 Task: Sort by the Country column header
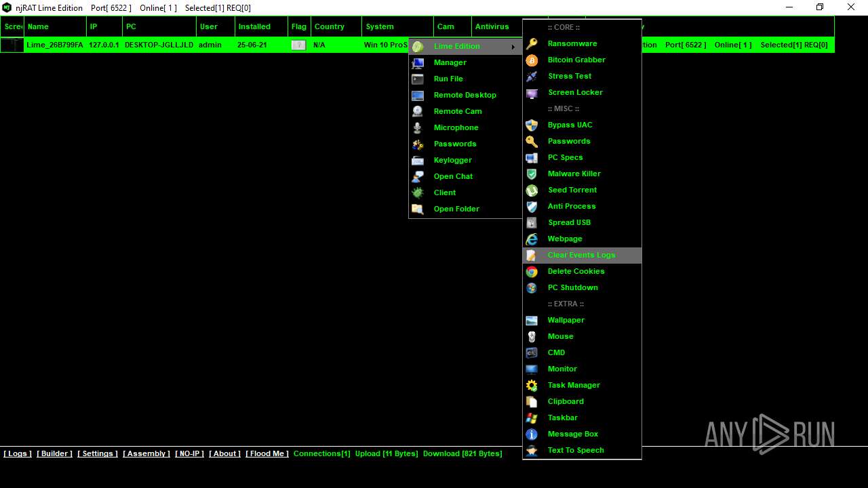pyautogui.click(x=336, y=26)
